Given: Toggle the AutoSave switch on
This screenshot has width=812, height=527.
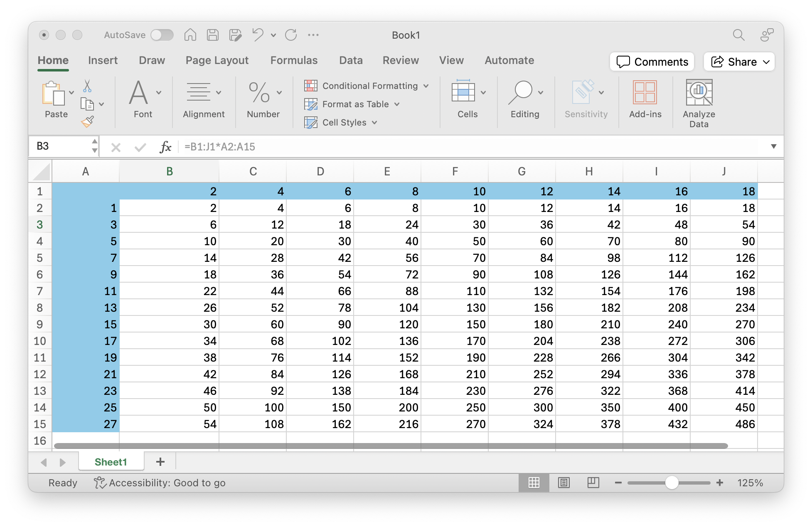Looking at the screenshot, I should coord(162,35).
